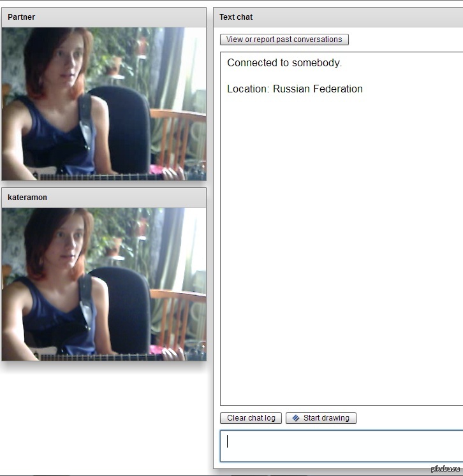Viewport: 463px width, 476px height.
Task: Click the Partner panel title bar
Action: (x=104, y=17)
